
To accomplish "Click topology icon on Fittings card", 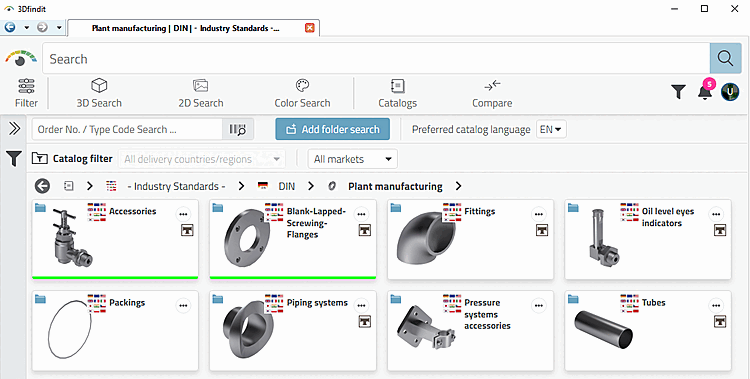I will click(x=542, y=230).
